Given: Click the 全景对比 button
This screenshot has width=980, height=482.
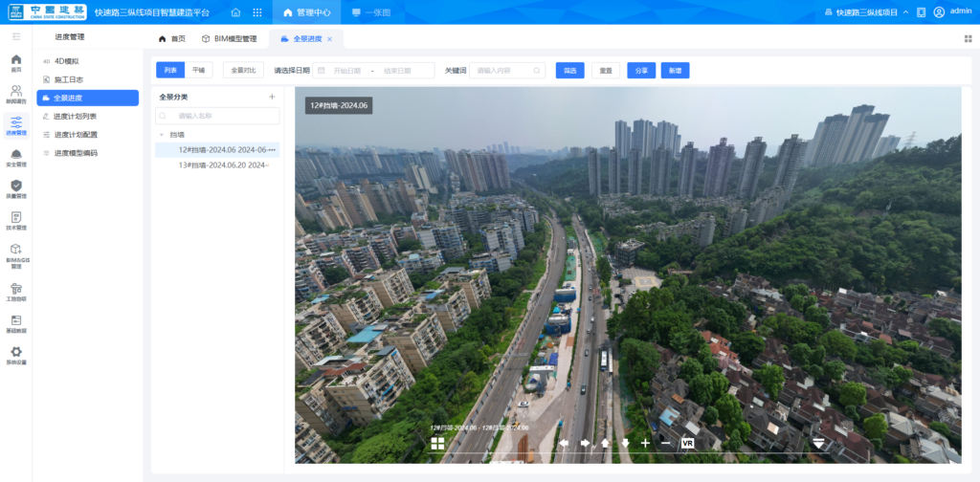Looking at the screenshot, I should click(243, 70).
